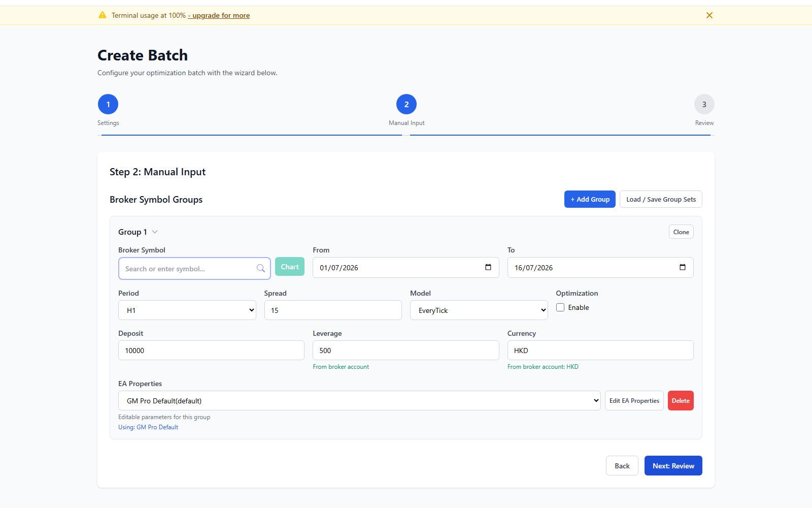Click the Chart button

290,267
